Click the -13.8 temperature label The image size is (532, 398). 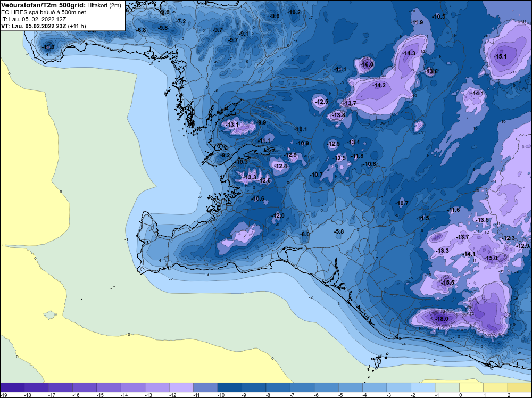[338, 115]
